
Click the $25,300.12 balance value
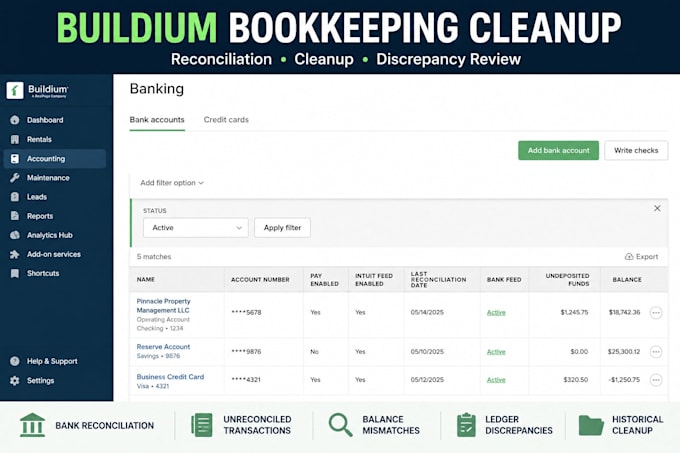pos(624,352)
